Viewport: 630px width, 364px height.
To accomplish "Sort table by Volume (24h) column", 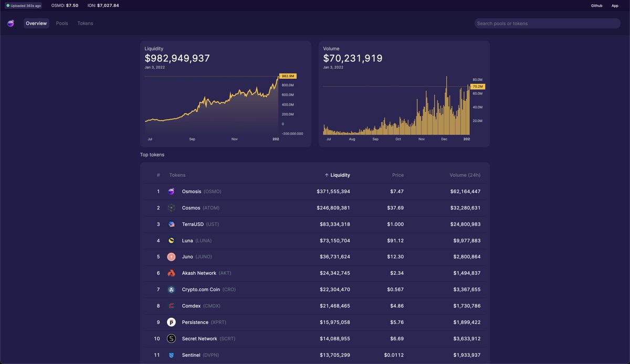I will coord(465,175).
